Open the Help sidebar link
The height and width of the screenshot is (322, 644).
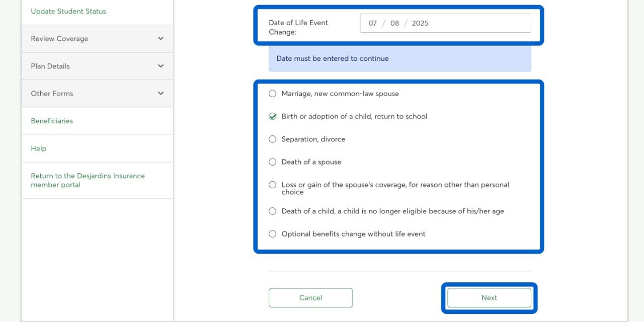point(39,148)
